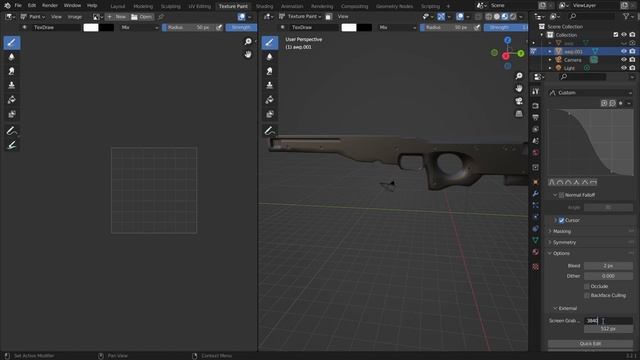Click the Open image button

tap(142, 17)
